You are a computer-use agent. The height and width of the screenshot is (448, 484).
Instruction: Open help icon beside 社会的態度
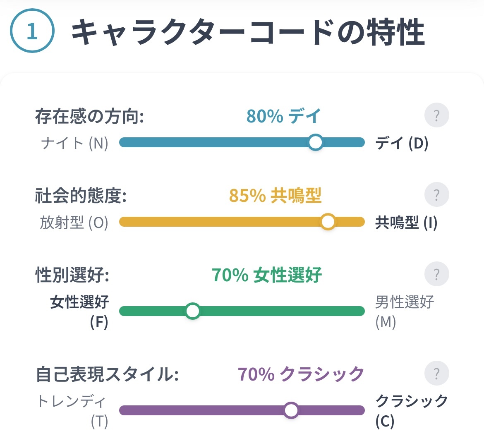pos(436,194)
